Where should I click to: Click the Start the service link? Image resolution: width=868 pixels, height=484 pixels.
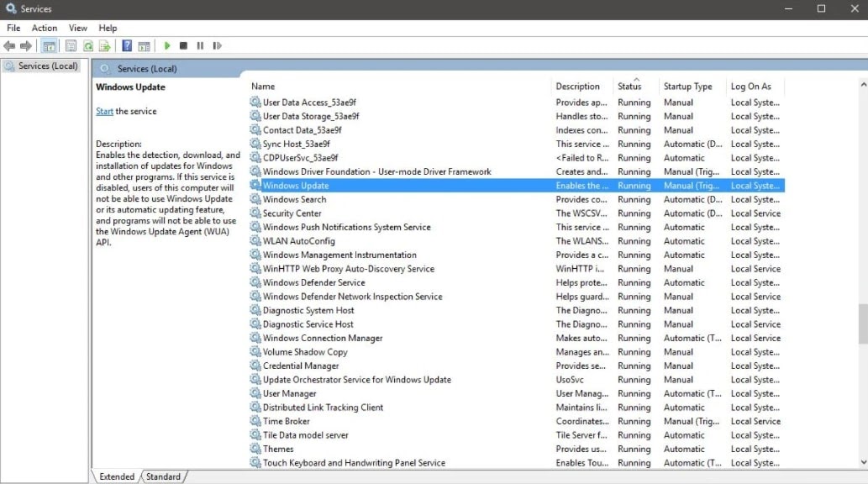104,111
